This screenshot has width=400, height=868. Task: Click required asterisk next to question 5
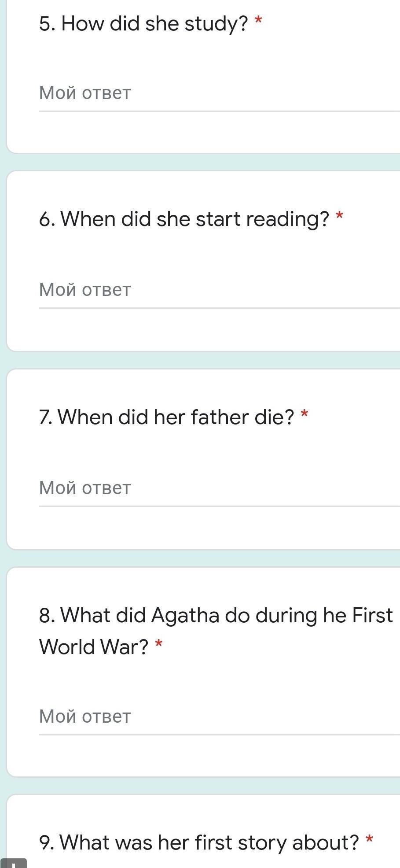pyautogui.click(x=259, y=20)
